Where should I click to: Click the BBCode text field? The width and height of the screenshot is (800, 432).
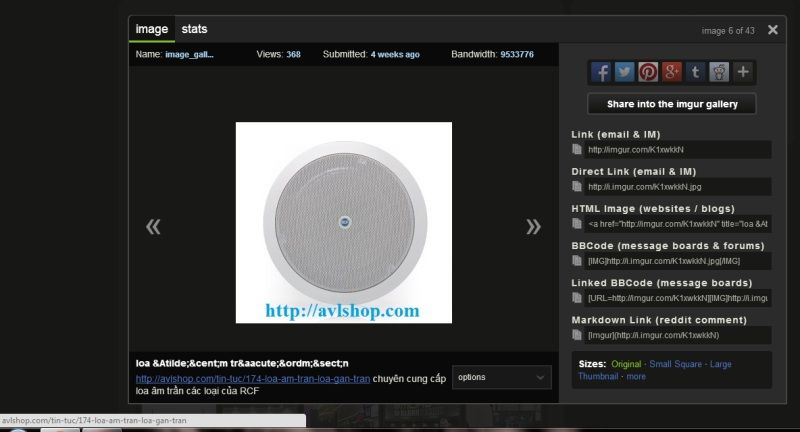(678, 261)
